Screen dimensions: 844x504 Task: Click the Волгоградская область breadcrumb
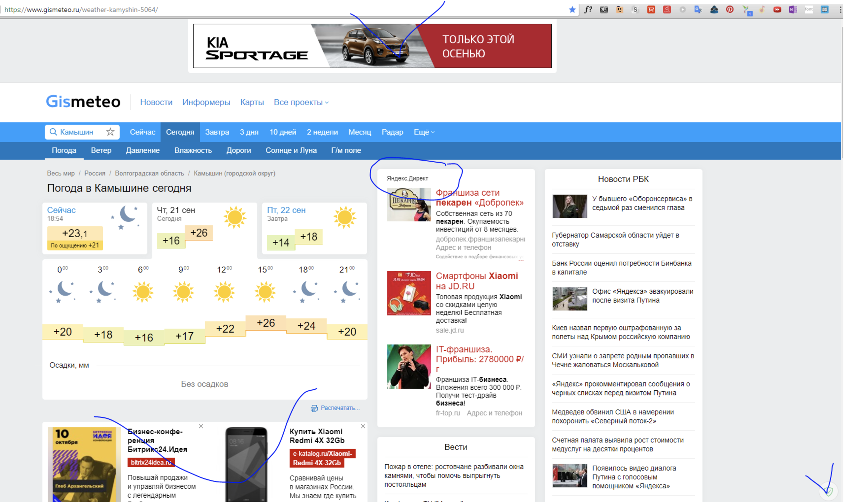pos(150,174)
